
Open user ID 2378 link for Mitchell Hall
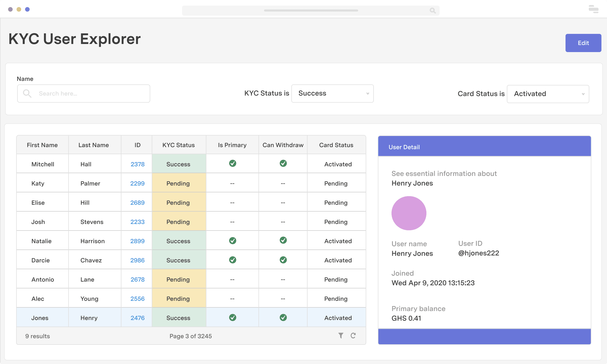click(x=137, y=164)
